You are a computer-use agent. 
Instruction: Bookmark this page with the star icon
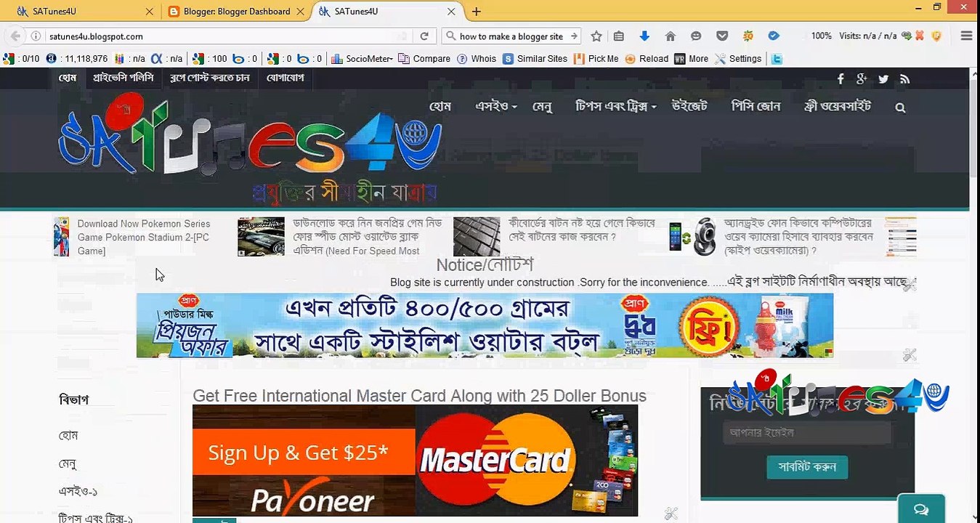(x=596, y=36)
